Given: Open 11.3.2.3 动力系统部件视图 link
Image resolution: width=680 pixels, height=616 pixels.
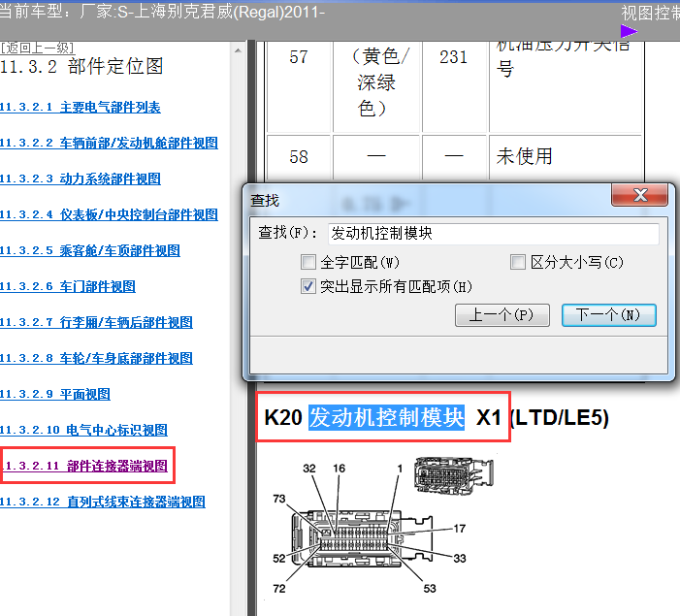Looking at the screenshot, I should coord(81,178).
